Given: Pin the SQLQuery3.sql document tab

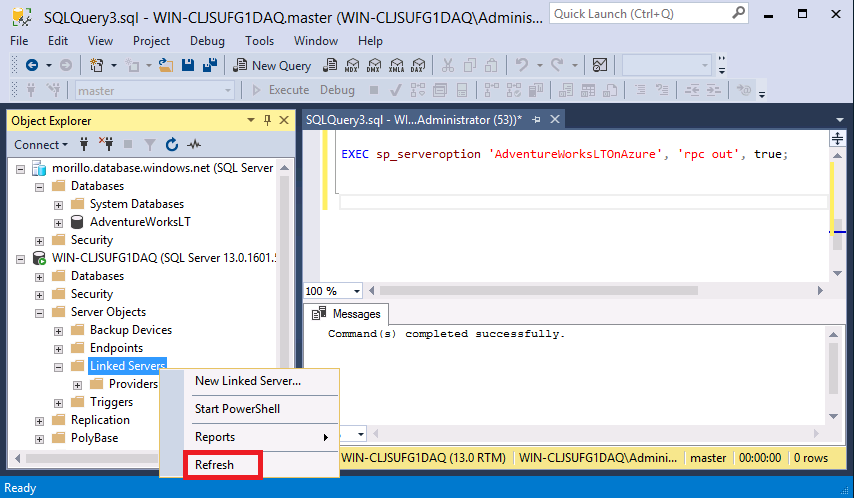Looking at the screenshot, I should click(x=536, y=119).
